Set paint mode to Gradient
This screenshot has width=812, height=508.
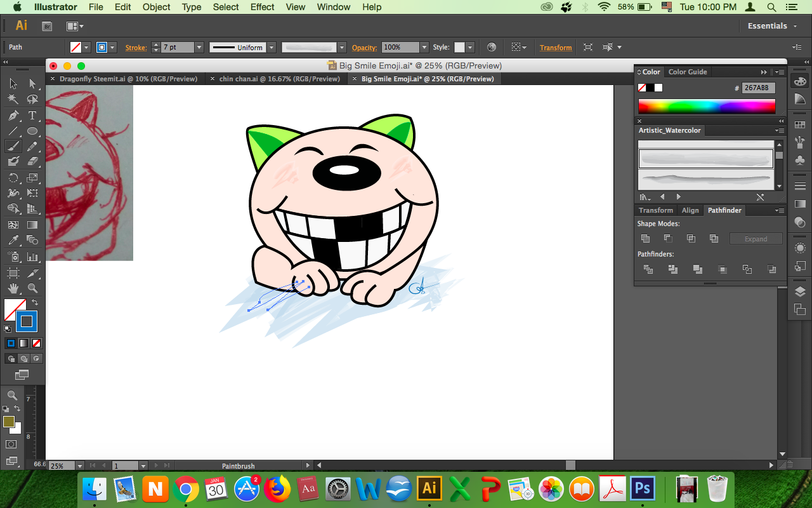coord(23,343)
